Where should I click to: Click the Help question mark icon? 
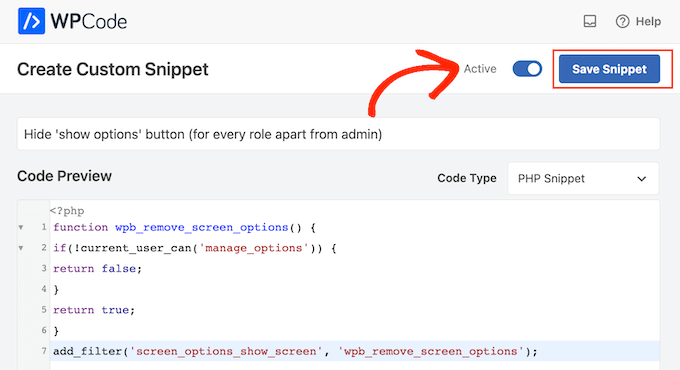622,21
